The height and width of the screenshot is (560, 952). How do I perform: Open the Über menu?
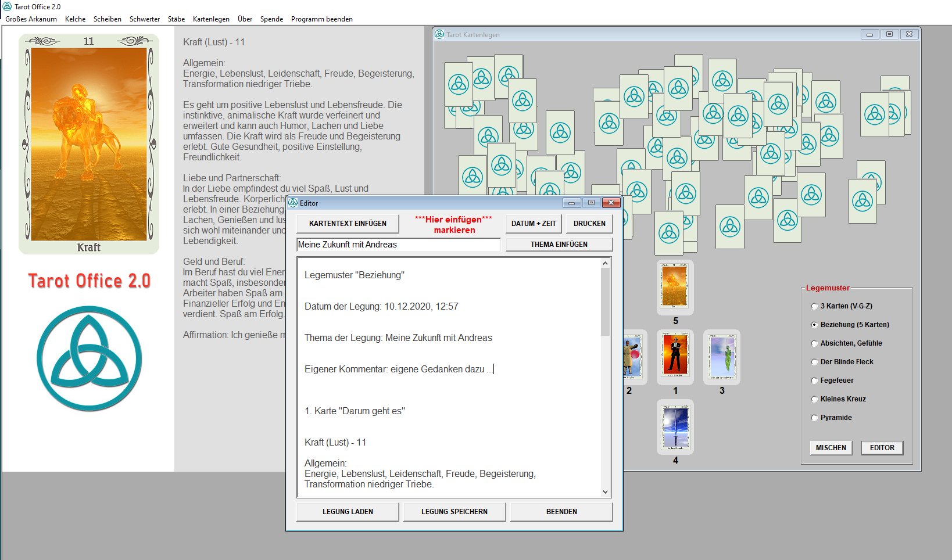245,19
